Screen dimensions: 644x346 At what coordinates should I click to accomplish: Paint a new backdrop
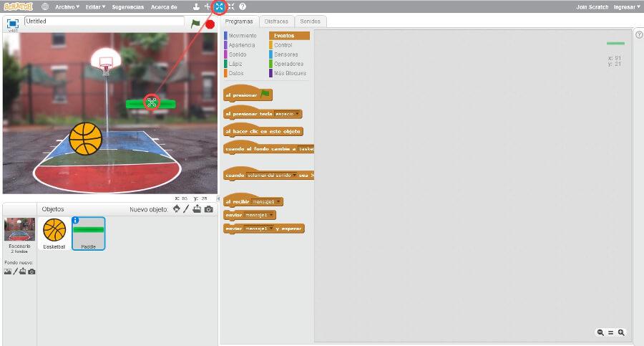click(15, 271)
